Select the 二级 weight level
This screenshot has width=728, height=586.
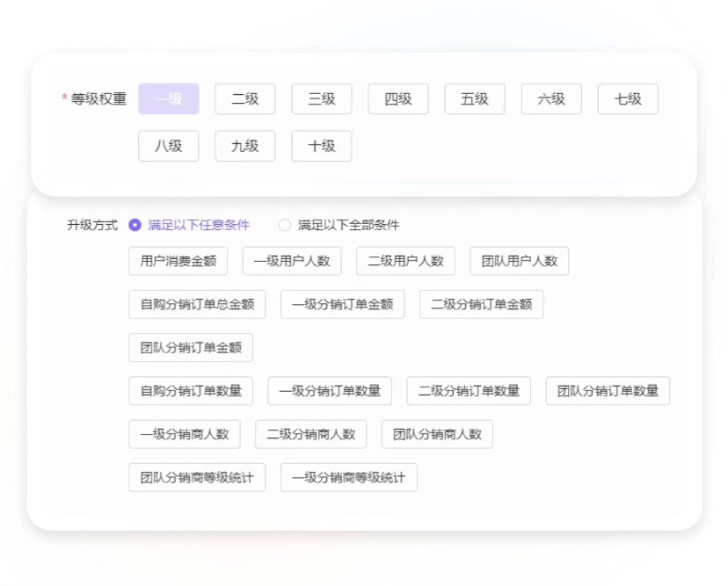point(245,99)
